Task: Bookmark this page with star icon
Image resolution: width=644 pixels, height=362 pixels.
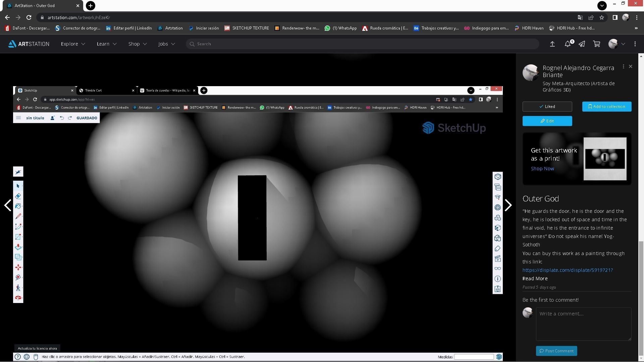Action: point(602,17)
